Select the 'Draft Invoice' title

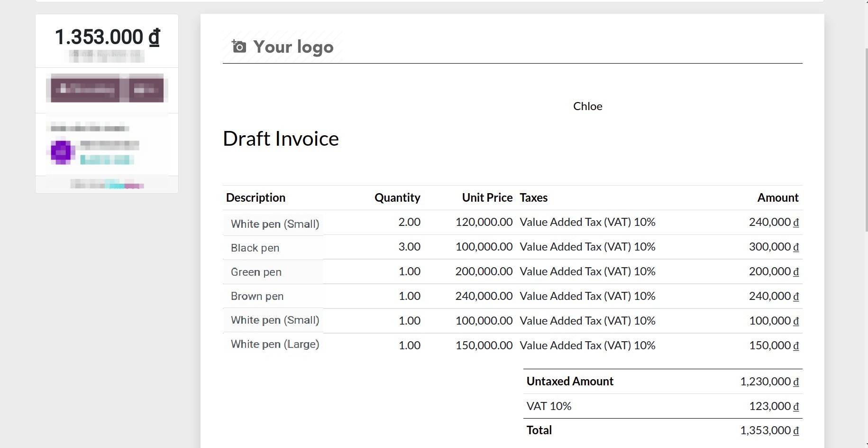[x=281, y=138]
